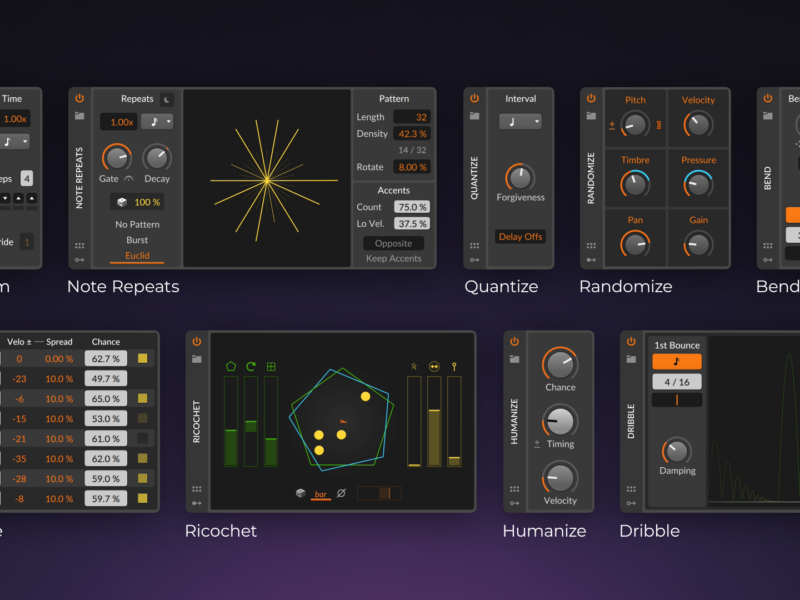
Task: Click the Forgiveness knob in Quantize
Action: coord(520,177)
